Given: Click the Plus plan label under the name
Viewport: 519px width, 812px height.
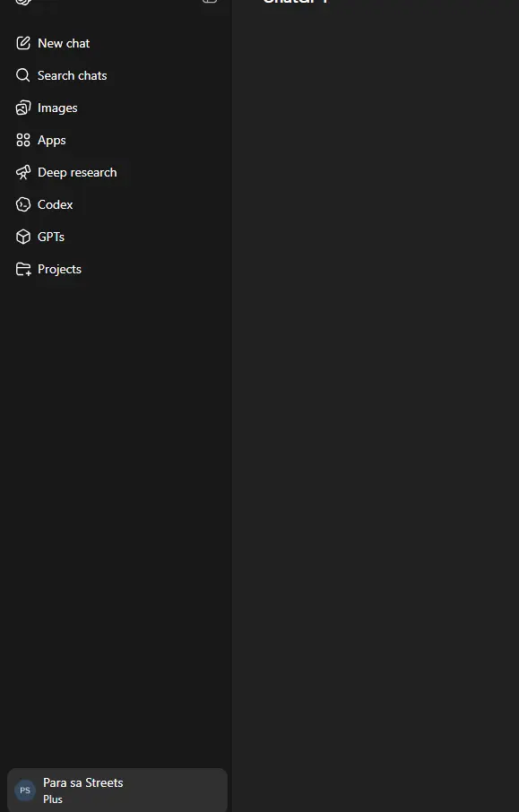Looking at the screenshot, I should pos(53,799).
